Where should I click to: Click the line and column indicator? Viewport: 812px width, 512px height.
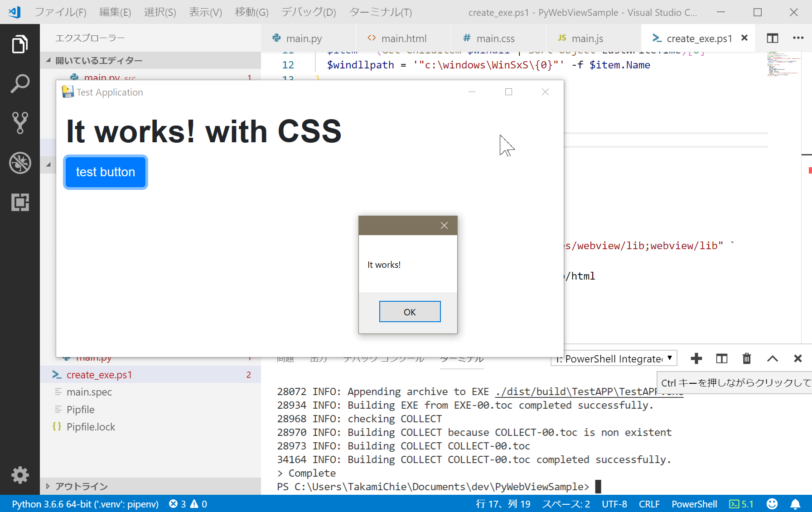click(x=503, y=504)
